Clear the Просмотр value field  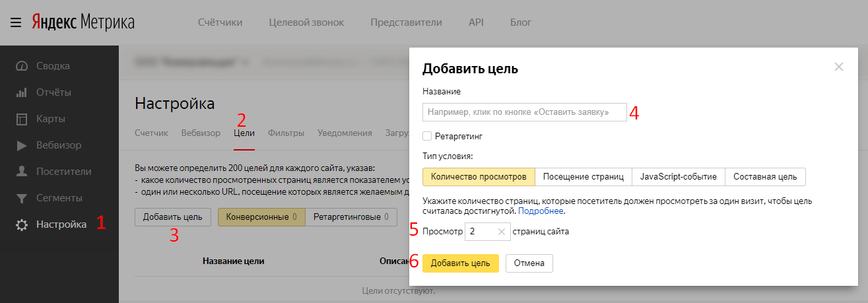tap(502, 232)
